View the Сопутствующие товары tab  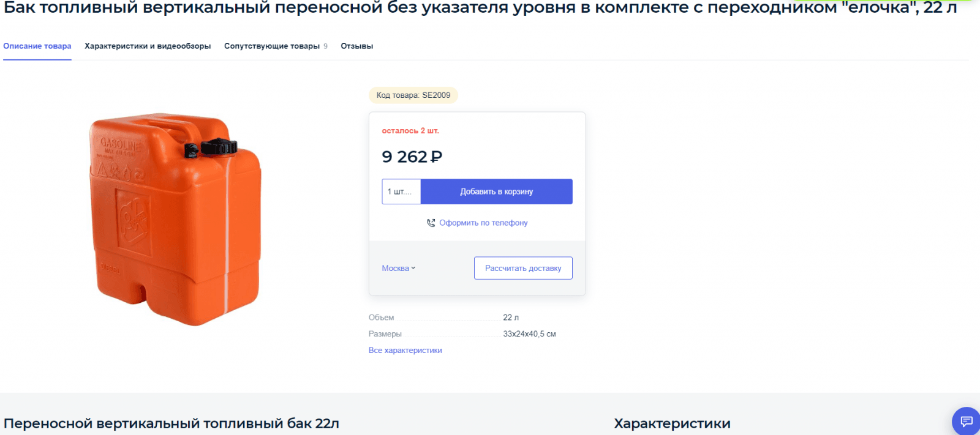[271, 45]
